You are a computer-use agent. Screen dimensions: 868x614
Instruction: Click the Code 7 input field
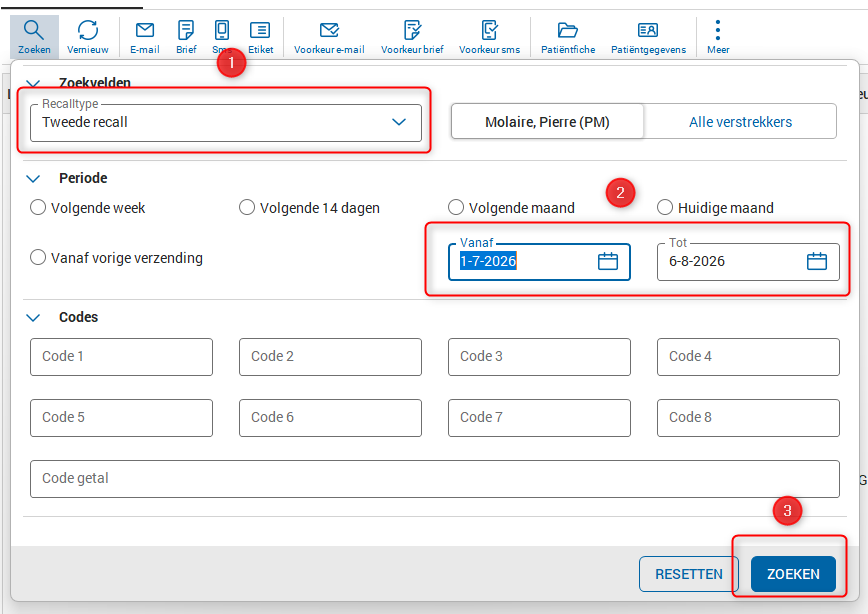pyautogui.click(x=539, y=418)
